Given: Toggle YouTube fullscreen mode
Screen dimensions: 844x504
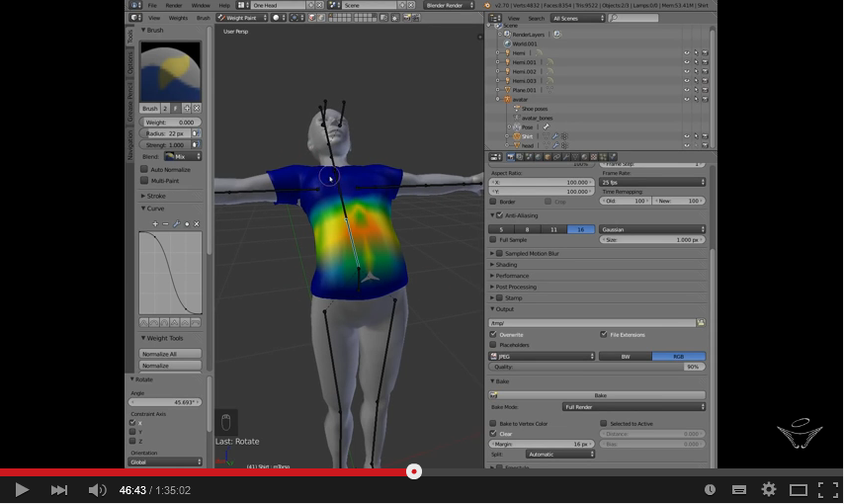Looking at the screenshot, I should [828, 489].
